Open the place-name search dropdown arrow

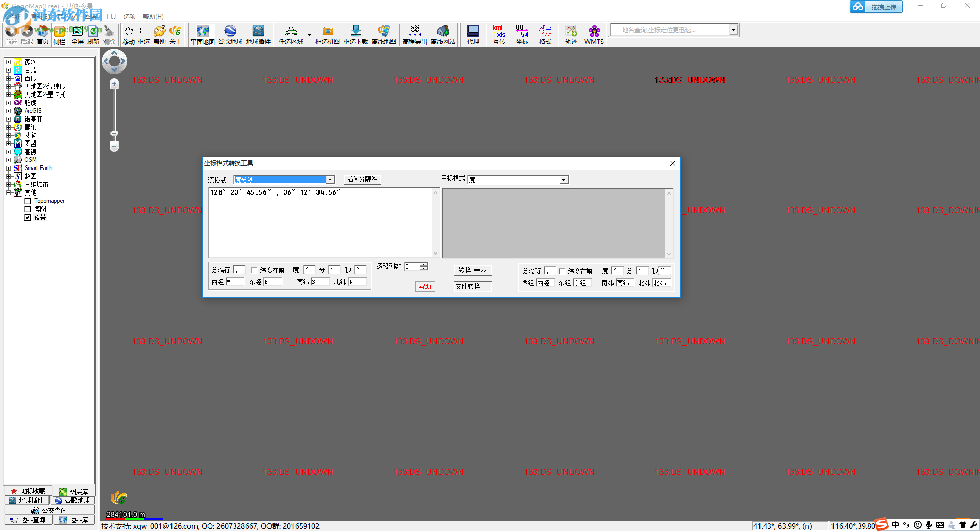coord(733,30)
